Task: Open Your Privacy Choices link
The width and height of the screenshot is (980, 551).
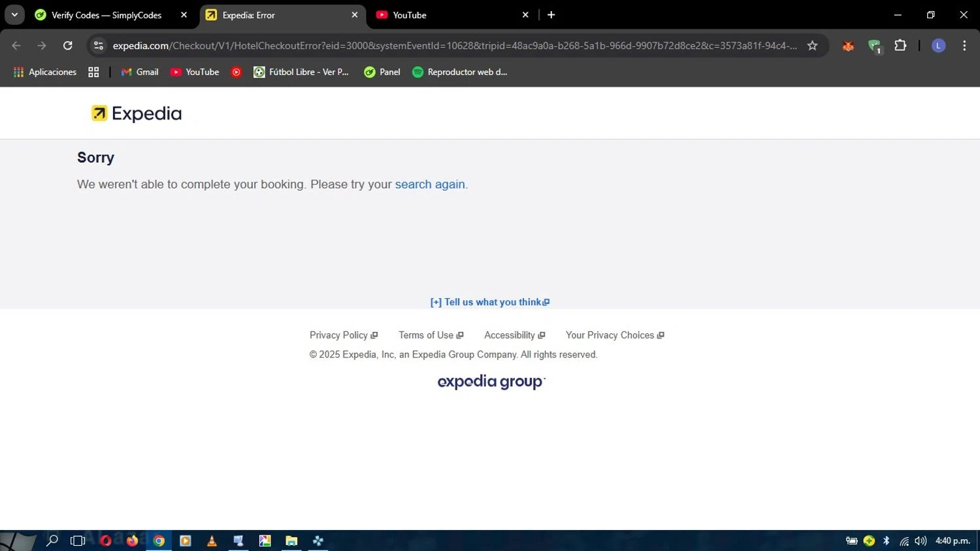Action: [x=615, y=335]
